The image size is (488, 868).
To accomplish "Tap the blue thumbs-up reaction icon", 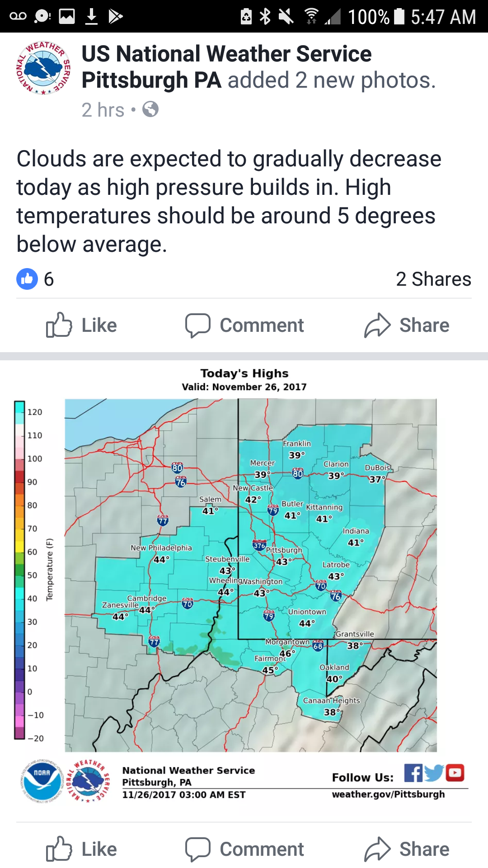I will [27, 279].
